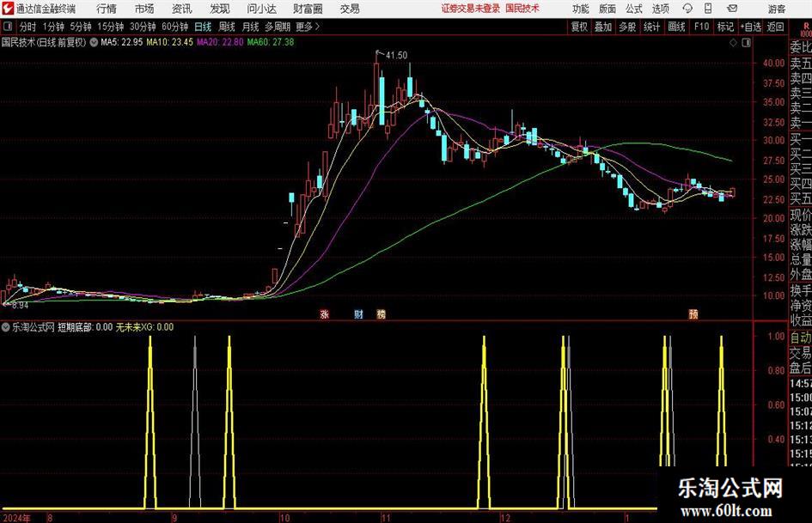Switch to 5分钟 chart period
This screenshot has height=523, width=812.
(x=81, y=27)
